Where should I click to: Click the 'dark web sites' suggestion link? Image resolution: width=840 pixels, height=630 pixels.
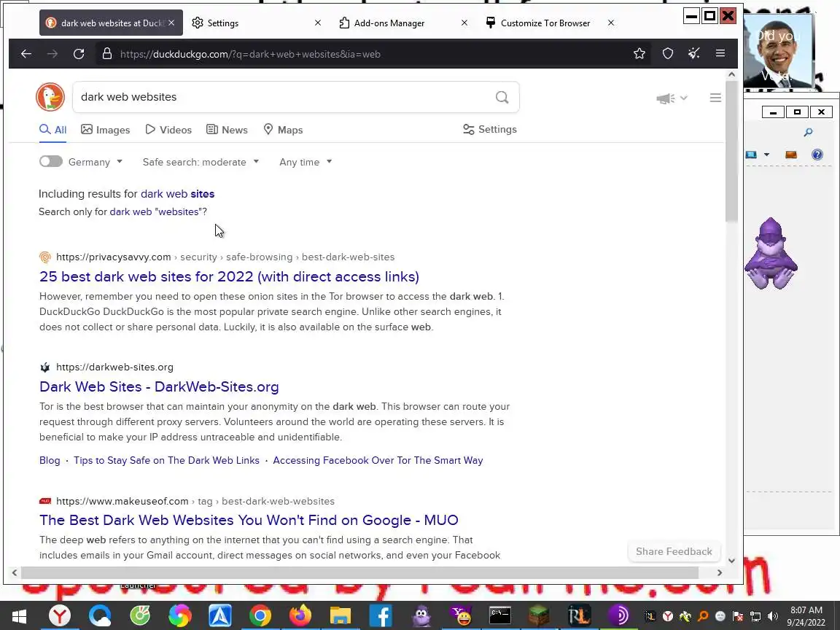177,194
